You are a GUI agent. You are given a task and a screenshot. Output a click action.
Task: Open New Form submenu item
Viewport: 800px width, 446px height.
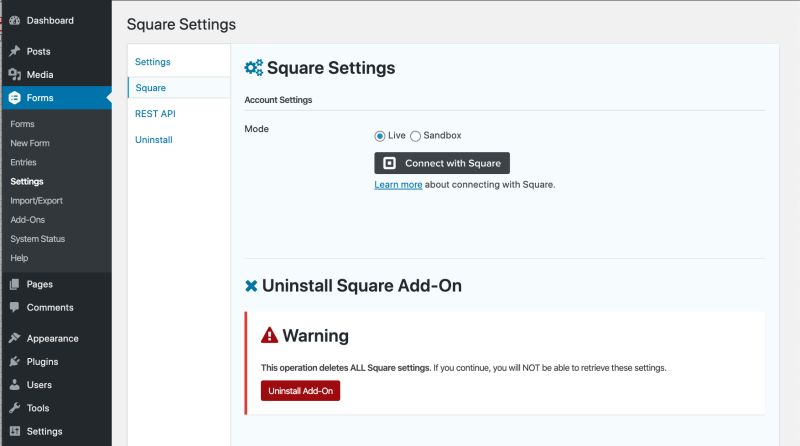click(x=30, y=143)
